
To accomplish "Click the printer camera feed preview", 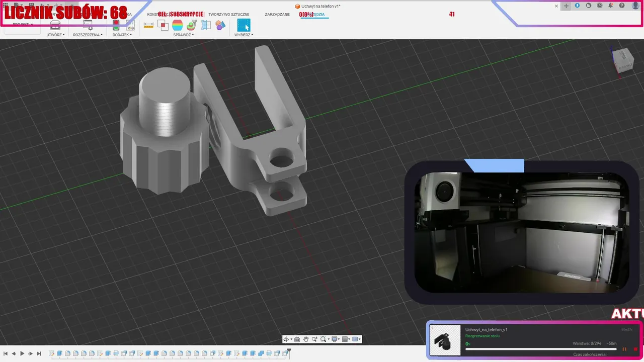I will (521, 232).
